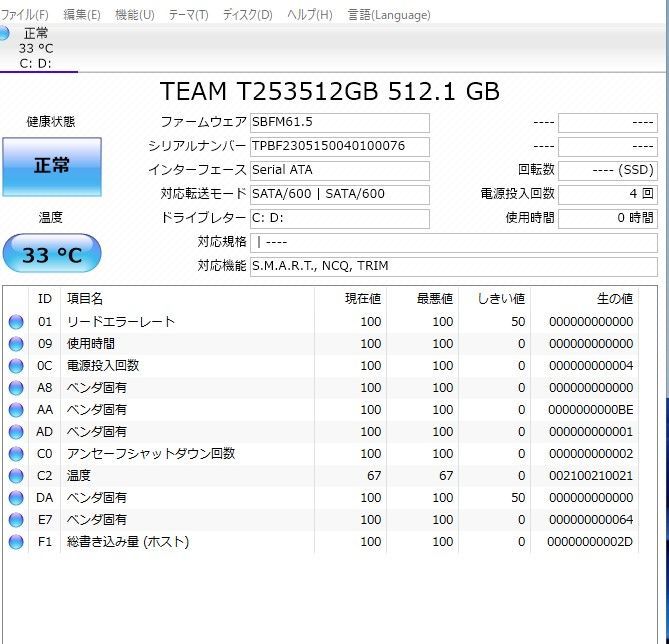Click status orb for ID C2 row
This screenshot has width=669, height=644.
tap(16, 476)
